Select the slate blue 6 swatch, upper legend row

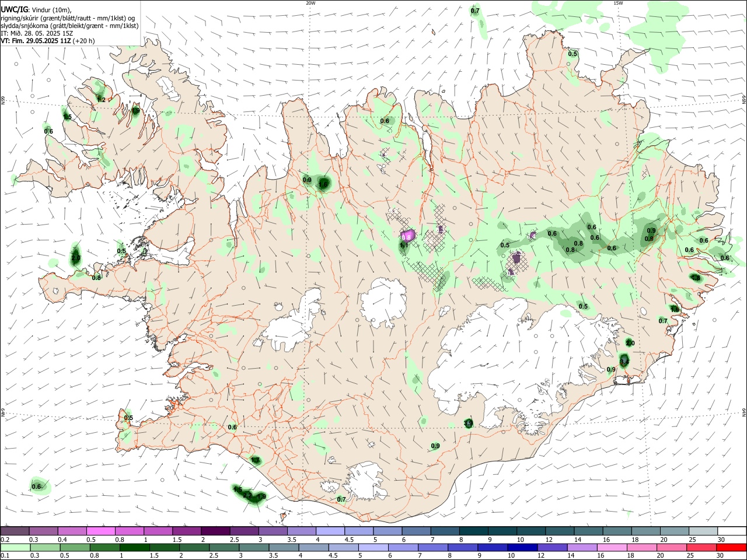(415, 531)
